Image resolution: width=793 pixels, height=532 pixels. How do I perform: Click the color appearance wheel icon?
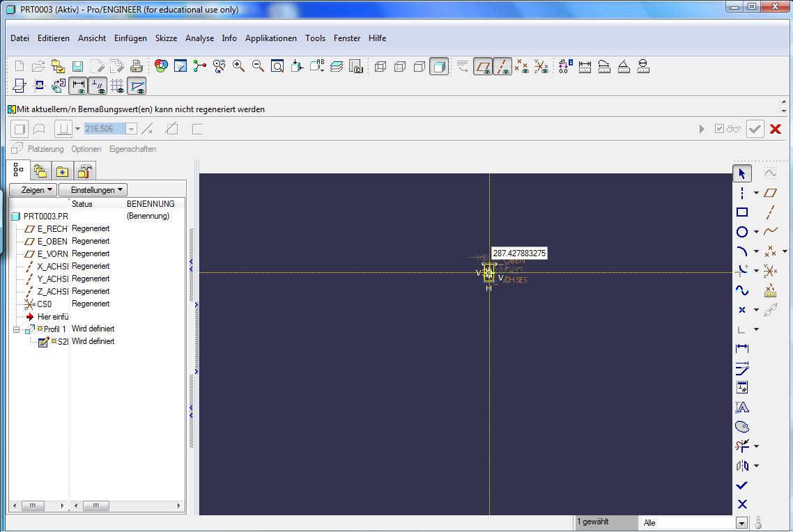(x=162, y=65)
